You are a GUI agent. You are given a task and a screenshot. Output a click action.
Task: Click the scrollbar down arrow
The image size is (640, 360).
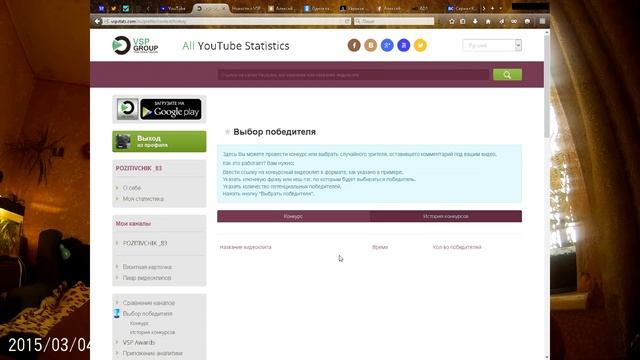(x=547, y=357)
